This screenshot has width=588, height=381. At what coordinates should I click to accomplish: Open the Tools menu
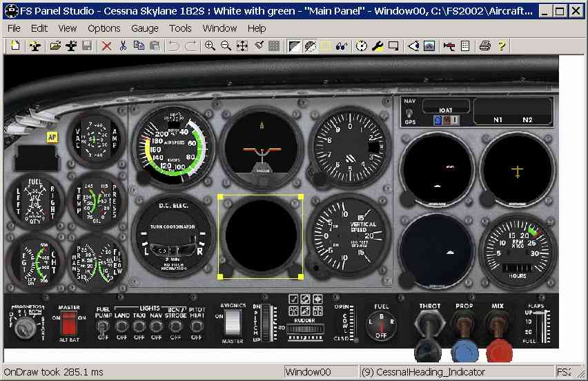click(180, 28)
